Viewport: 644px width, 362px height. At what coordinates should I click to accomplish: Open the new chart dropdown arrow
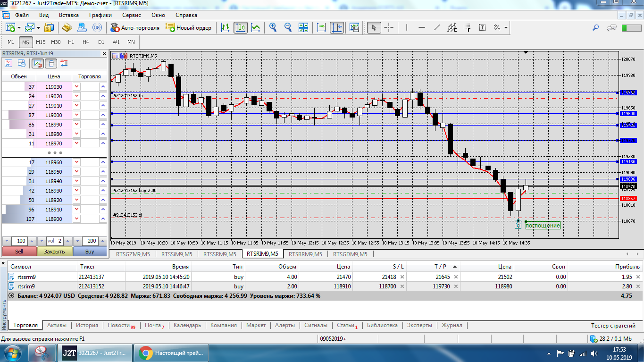18,28
